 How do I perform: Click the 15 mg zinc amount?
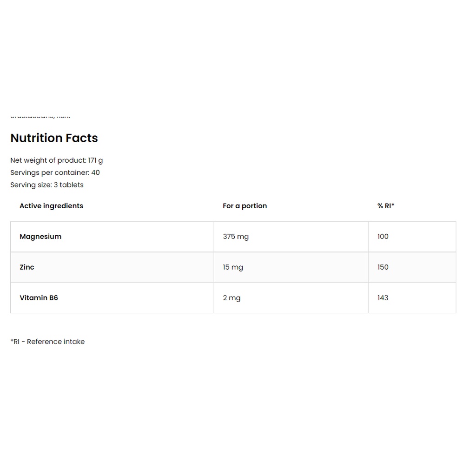(x=233, y=267)
